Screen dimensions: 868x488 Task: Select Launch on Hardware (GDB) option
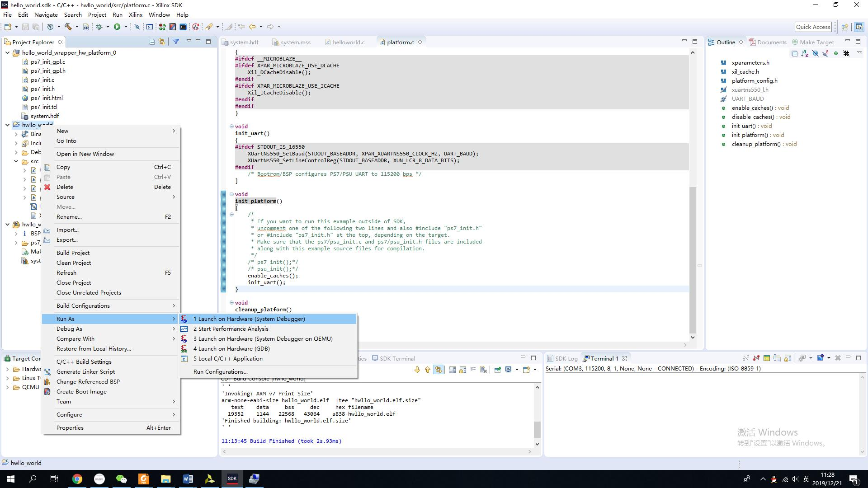coord(268,349)
